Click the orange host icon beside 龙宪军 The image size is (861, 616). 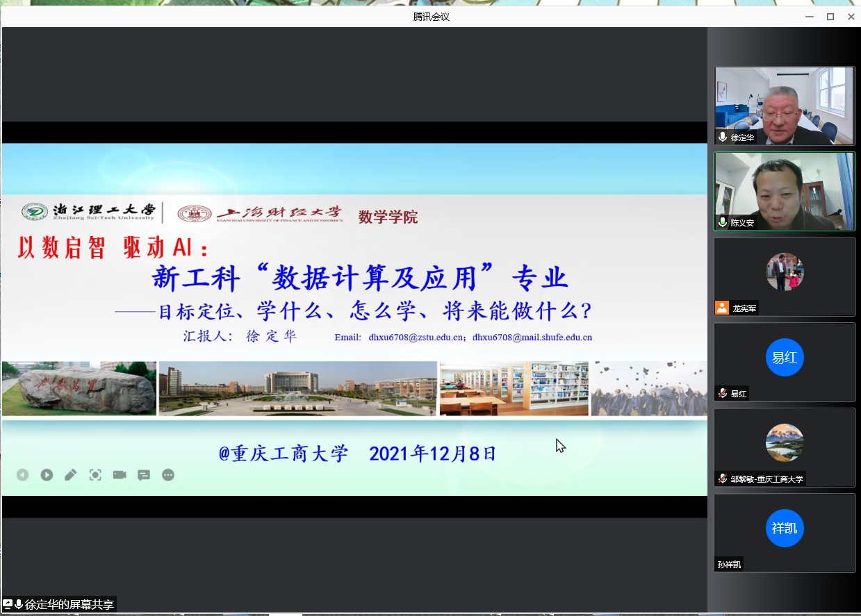pyautogui.click(x=723, y=308)
